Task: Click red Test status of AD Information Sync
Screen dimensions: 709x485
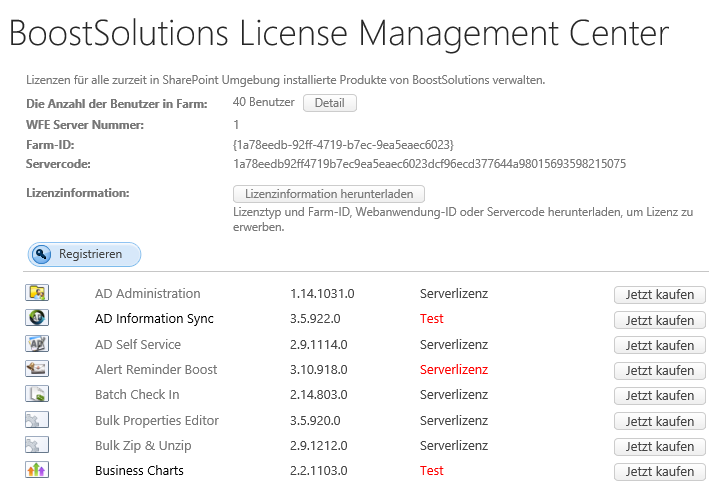Action: [x=431, y=319]
